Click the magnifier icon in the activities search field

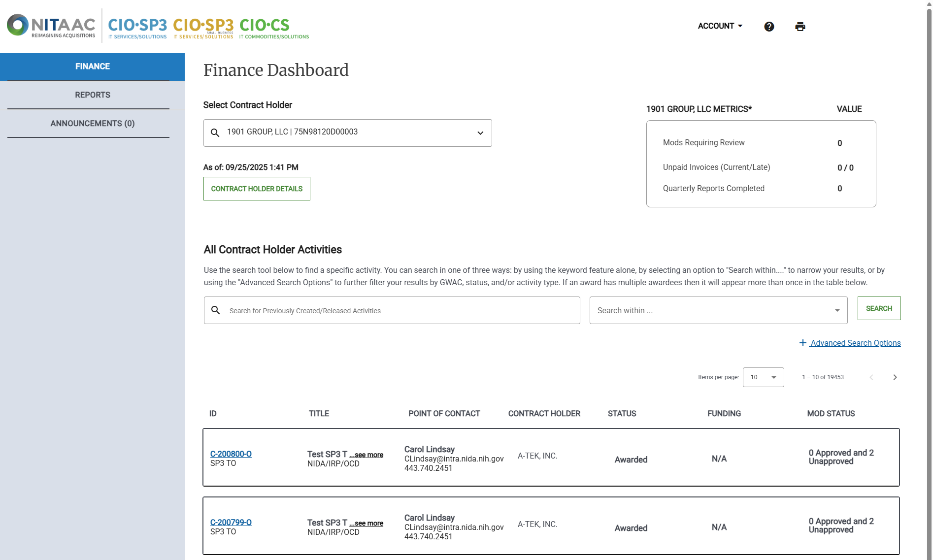(x=216, y=310)
